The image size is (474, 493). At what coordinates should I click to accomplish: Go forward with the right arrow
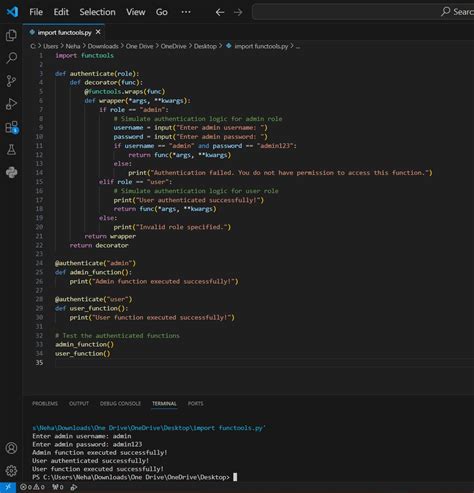(x=238, y=12)
